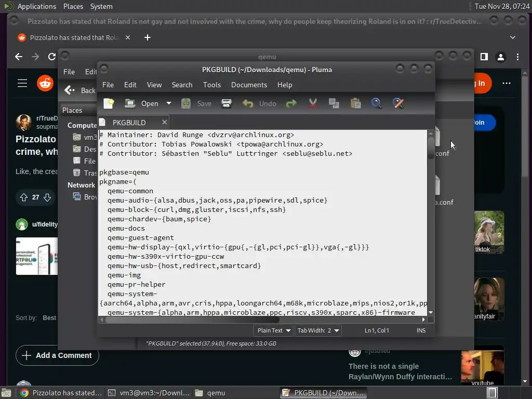Screen dimensions: 532x399
Task: Click the Print icon in Pluma toolbar
Action: [x=227, y=103]
